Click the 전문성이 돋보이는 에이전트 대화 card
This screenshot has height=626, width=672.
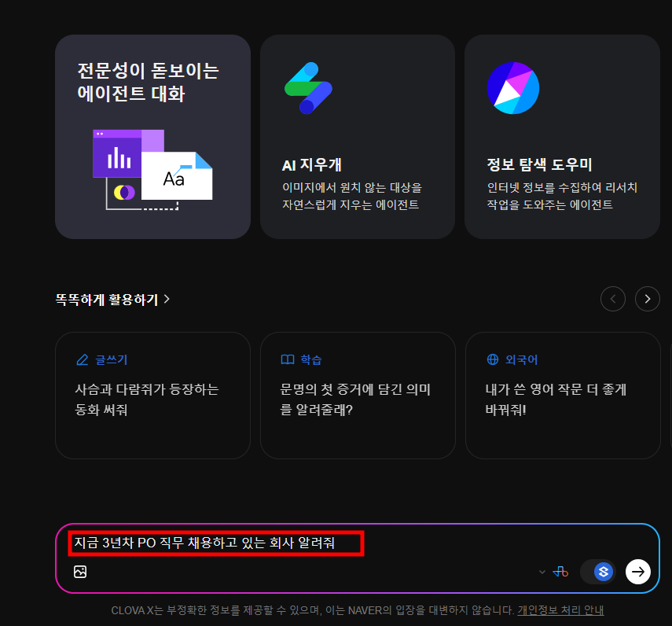tap(152, 137)
